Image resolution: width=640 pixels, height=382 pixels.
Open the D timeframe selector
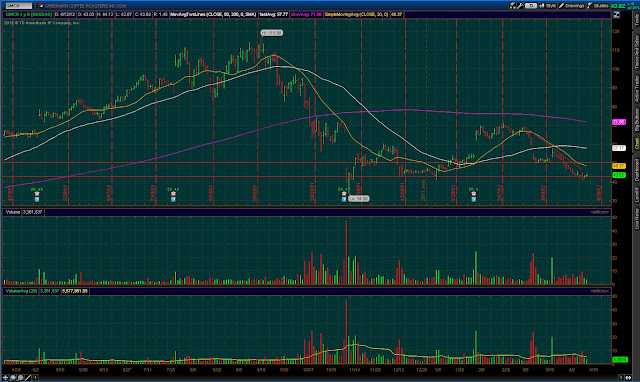coord(531,6)
